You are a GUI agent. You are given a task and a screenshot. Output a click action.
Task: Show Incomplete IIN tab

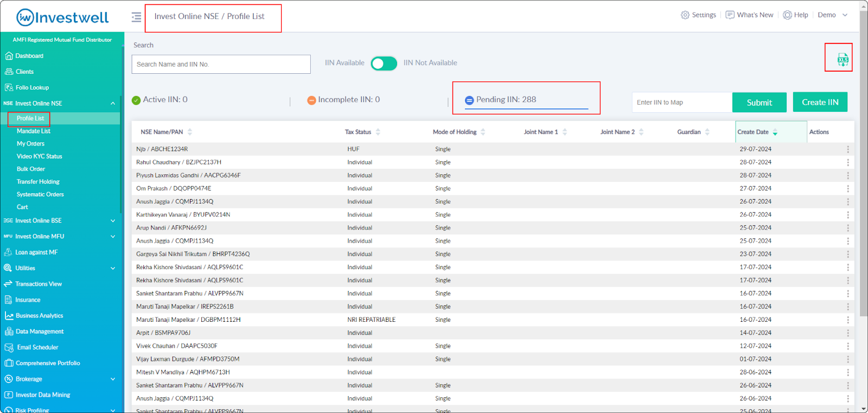click(343, 100)
